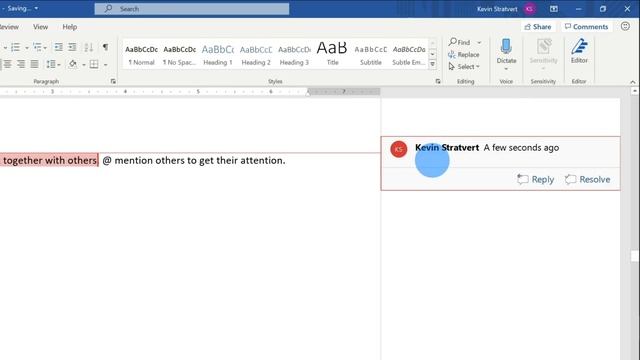The height and width of the screenshot is (360, 640).
Task: Apply the Heading 3 style
Action: coord(294,55)
